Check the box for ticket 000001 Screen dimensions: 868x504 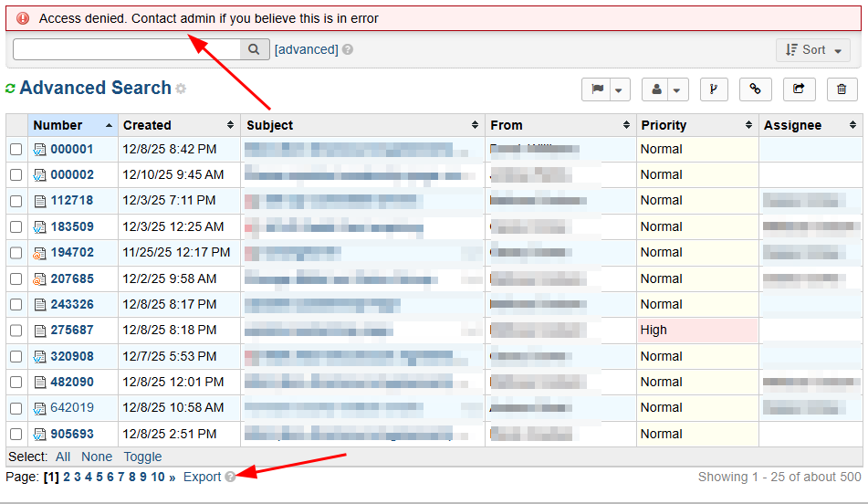pos(16,149)
